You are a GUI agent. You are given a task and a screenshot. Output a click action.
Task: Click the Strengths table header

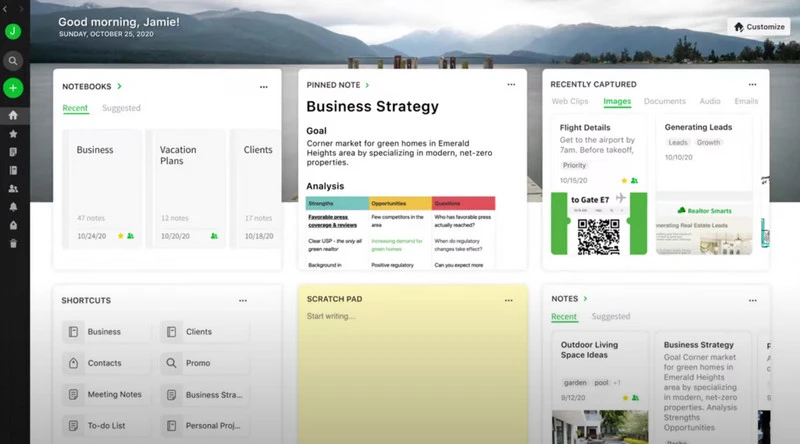337,203
